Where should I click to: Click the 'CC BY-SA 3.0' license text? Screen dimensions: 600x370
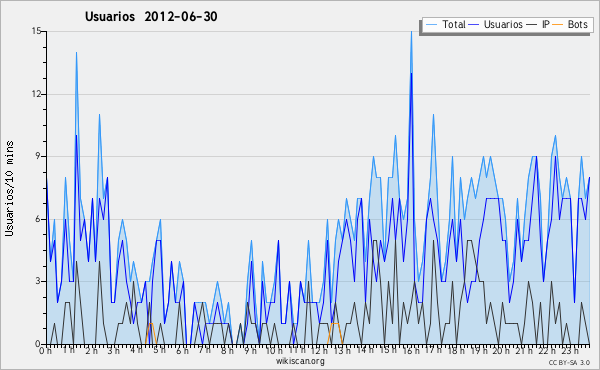[569, 362]
